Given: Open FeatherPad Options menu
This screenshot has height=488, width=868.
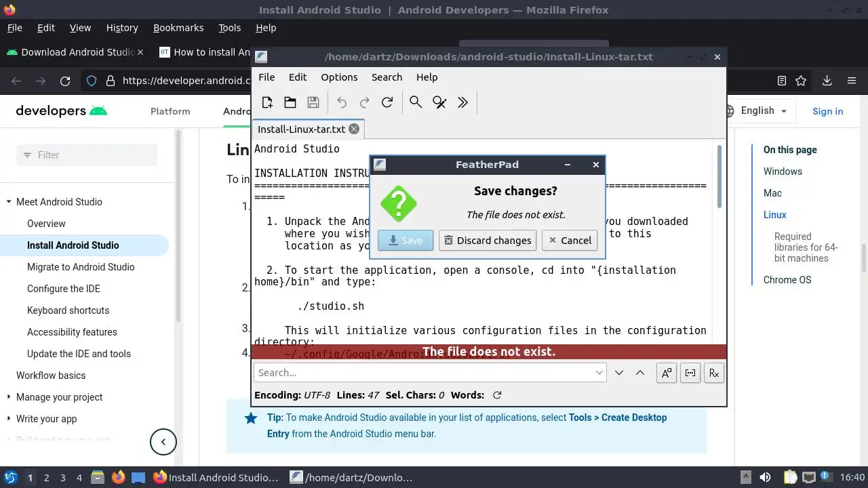Looking at the screenshot, I should (x=339, y=77).
